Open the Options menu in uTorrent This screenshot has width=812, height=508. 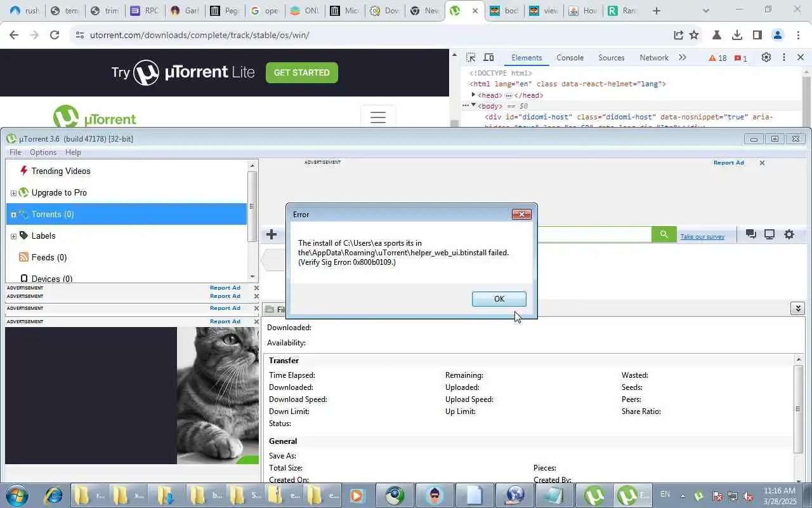(x=43, y=152)
